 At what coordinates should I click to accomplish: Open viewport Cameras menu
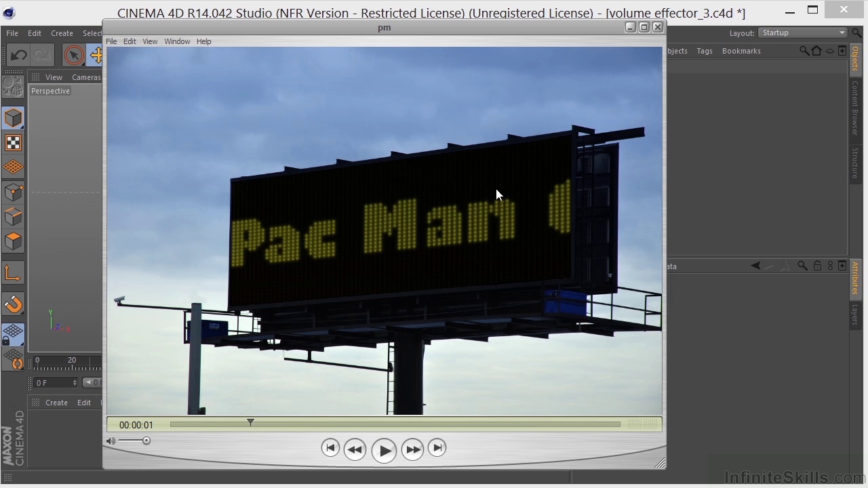(87, 77)
